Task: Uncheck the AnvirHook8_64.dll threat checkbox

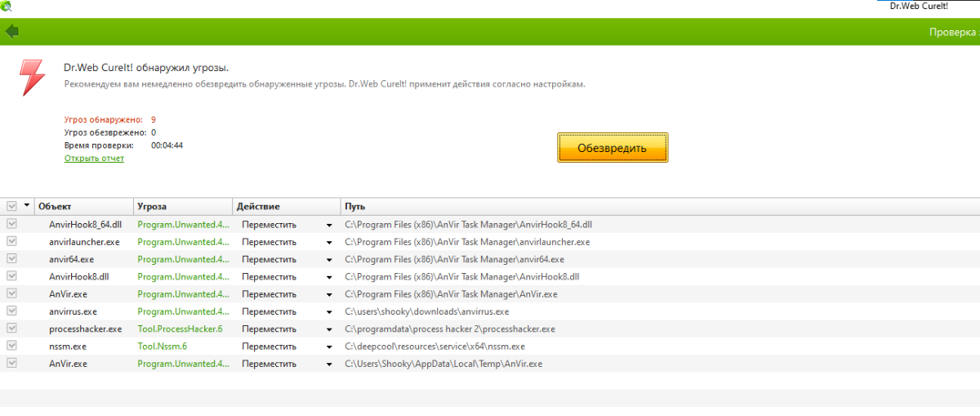Action: (11, 224)
